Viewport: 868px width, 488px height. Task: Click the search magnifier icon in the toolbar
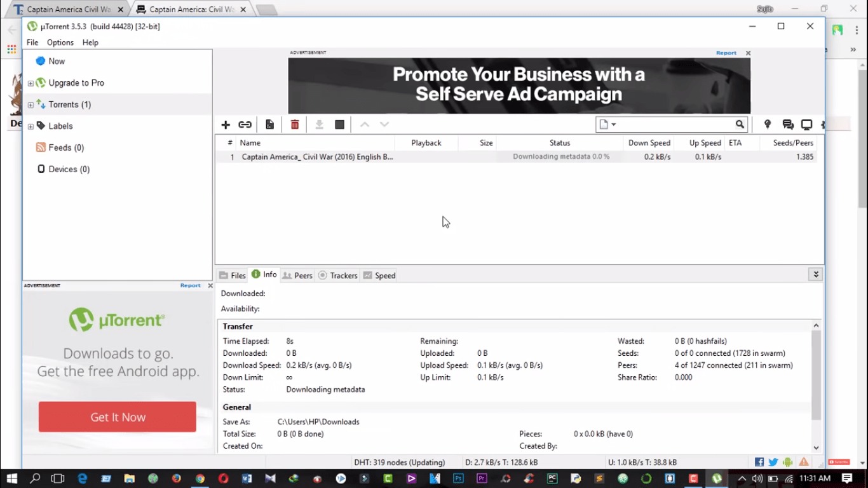pos(740,125)
